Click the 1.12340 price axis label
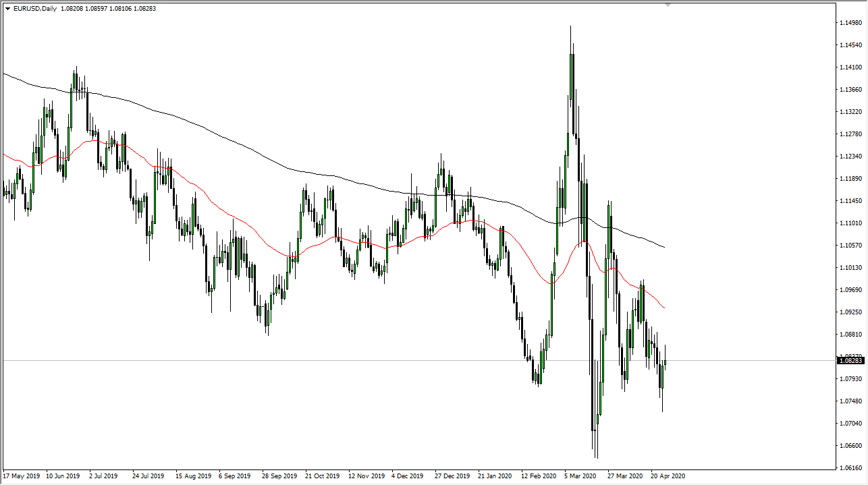The height and width of the screenshot is (485, 868). (x=851, y=156)
